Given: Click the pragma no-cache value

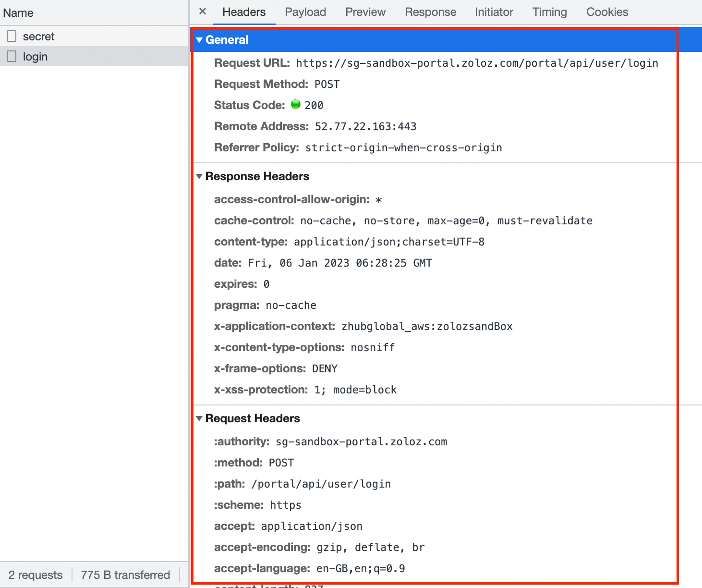Looking at the screenshot, I should coord(291,305).
